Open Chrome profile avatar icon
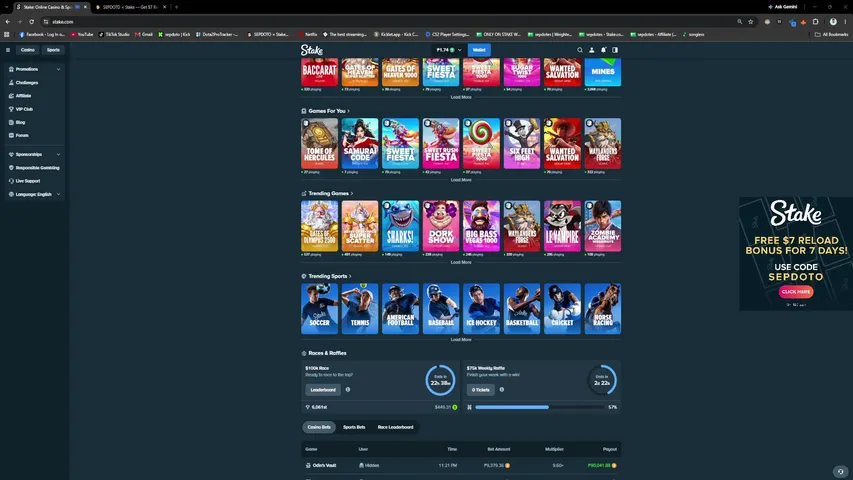The height and width of the screenshot is (480, 853). [833, 22]
